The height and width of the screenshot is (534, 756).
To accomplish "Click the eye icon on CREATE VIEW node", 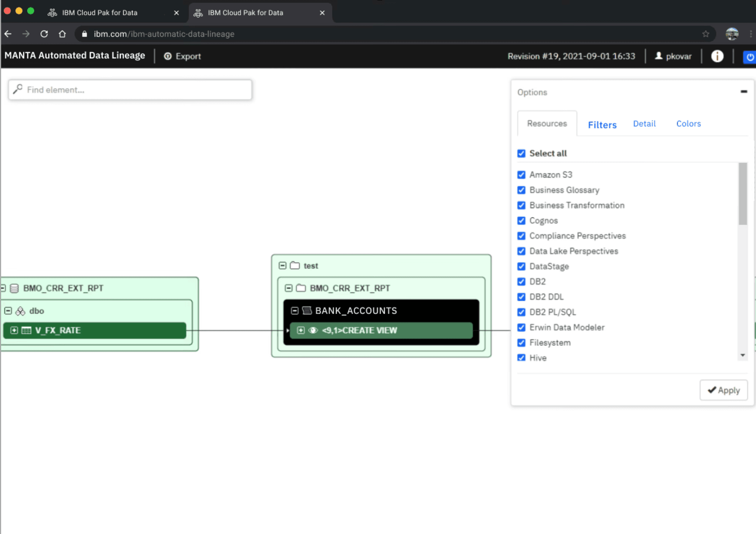I will (x=313, y=330).
